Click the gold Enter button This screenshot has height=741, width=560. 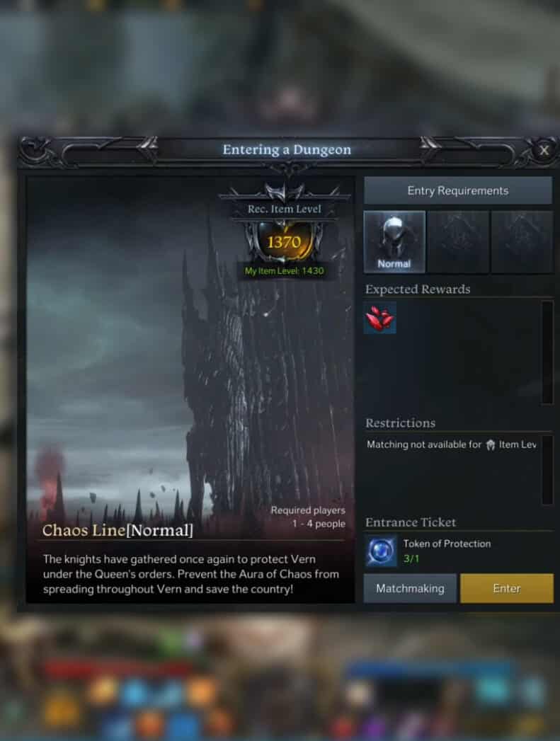pyautogui.click(x=507, y=588)
